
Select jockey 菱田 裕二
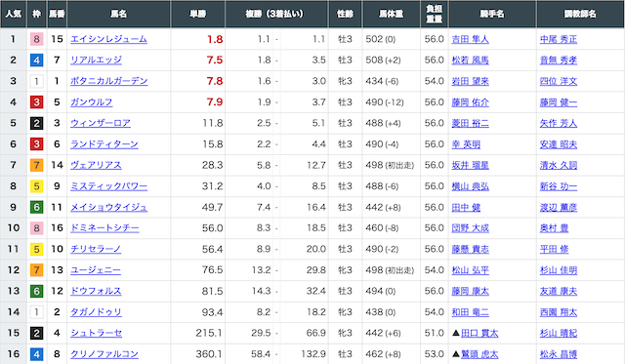(470, 124)
